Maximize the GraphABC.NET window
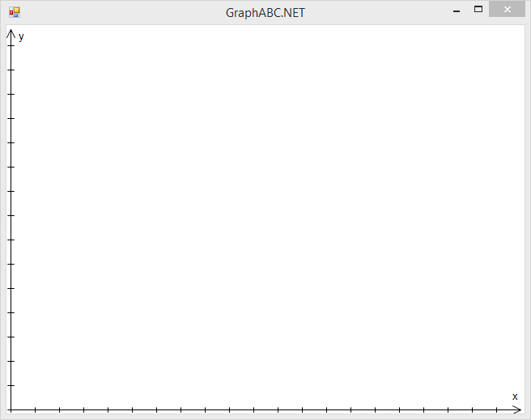 click(478, 9)
